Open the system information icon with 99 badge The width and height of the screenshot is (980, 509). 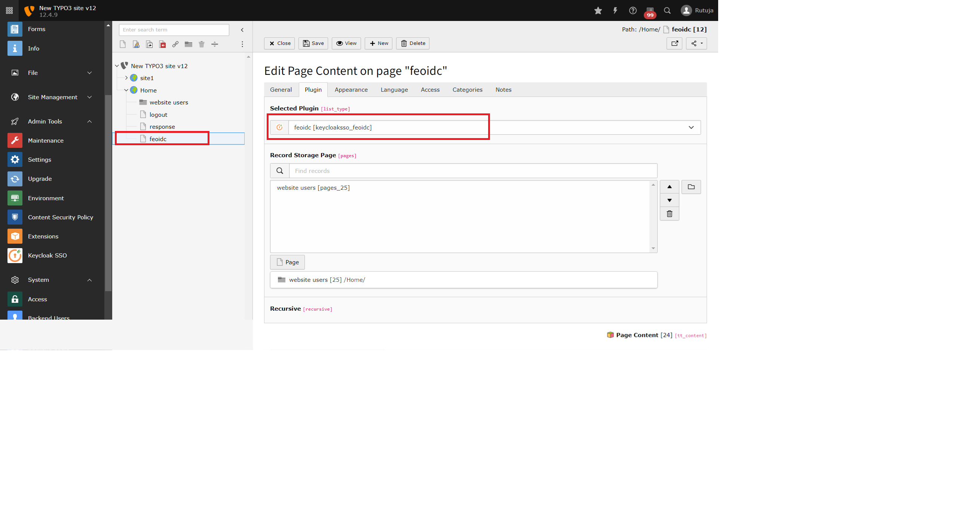(650, 10)
